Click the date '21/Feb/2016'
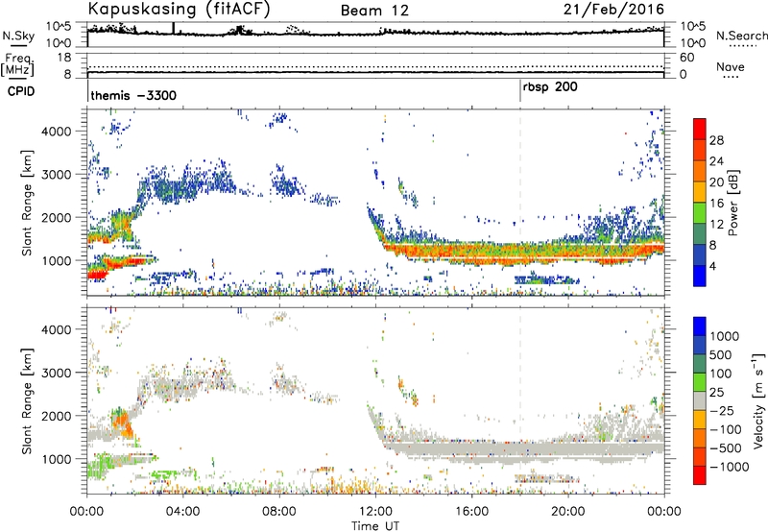Viewport: 768px width, 532px height. 613,10
